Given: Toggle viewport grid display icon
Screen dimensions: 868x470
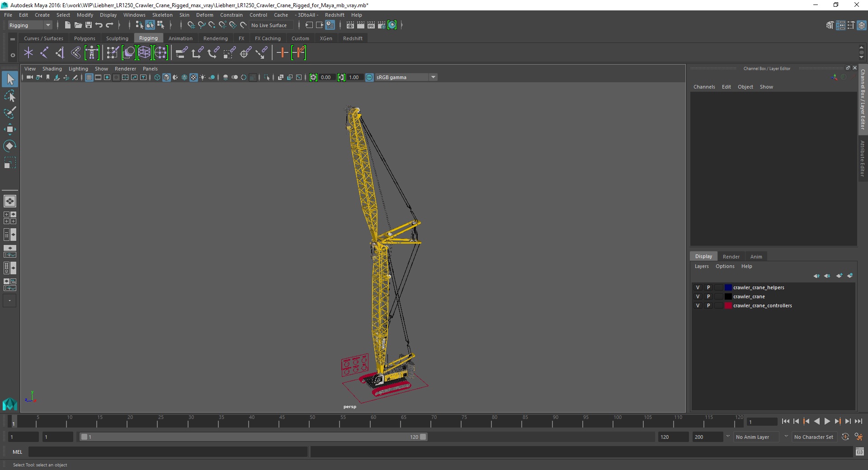Looking at the screenshot, I should pyautogui.click(x=89, y=77).
